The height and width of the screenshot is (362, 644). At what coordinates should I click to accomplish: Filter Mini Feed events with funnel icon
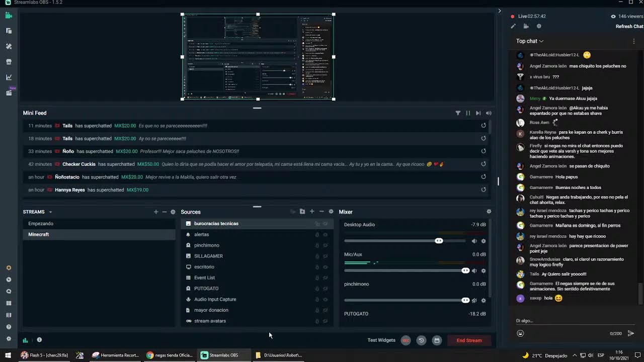tap(458, 113)
